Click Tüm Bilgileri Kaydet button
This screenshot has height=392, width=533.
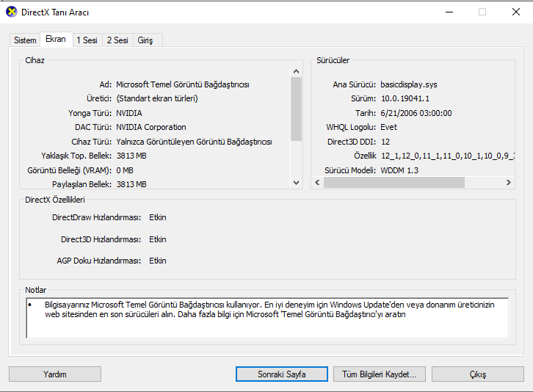coord(380,374)
